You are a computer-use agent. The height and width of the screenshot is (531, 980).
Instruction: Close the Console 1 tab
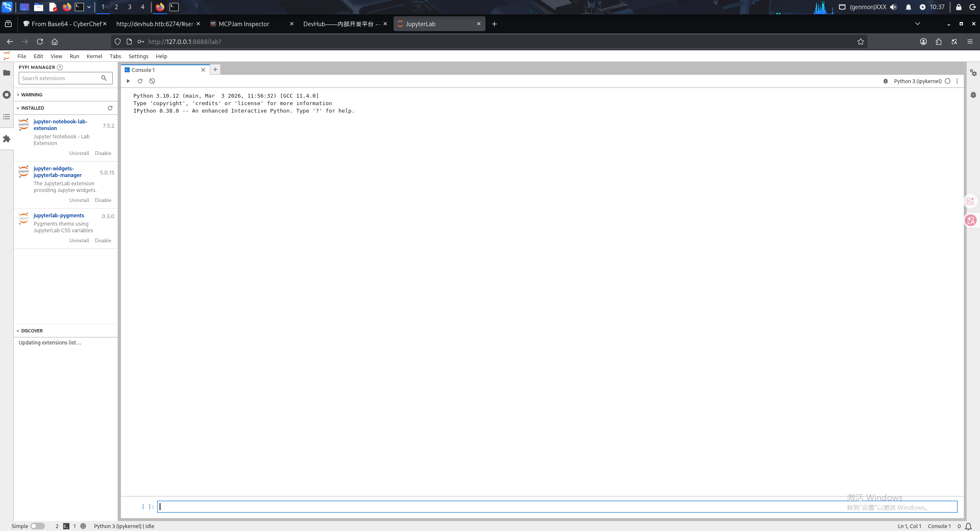(203, 70)
